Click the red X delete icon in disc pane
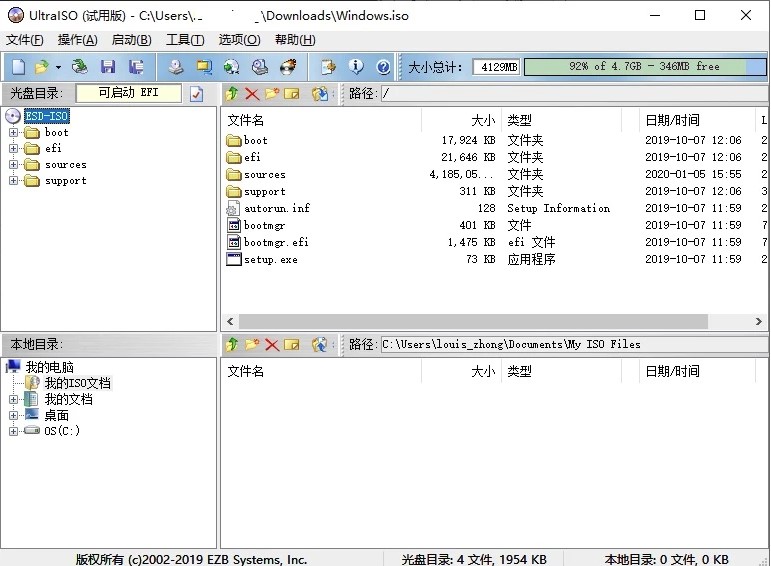Image resolution: width=771 pixels, height=566 pixels. click(x=252, y=93)
